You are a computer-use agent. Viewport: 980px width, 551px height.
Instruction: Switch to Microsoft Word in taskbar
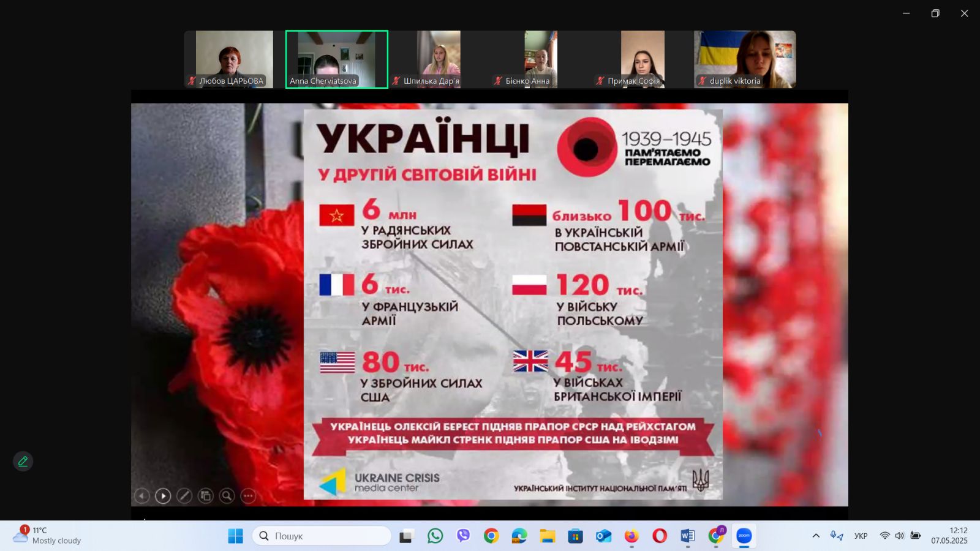click(x=687, y=536)
